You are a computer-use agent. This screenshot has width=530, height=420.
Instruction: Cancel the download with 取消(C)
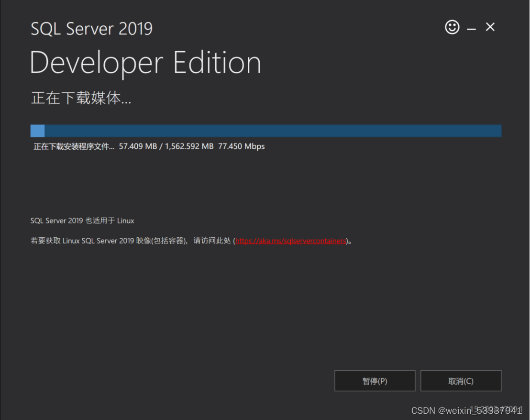click(461, 381)
